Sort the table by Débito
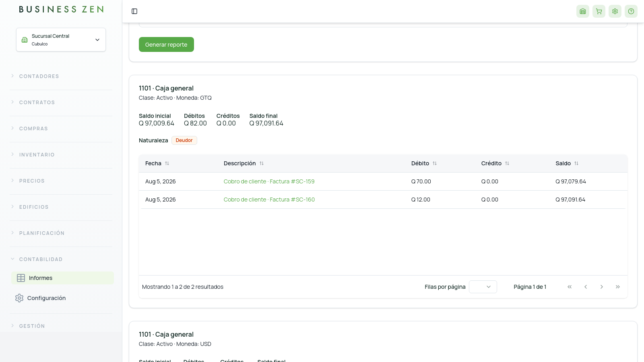This screenshot has height=362, width=644. pyautogui.click(x=424, y=163)
